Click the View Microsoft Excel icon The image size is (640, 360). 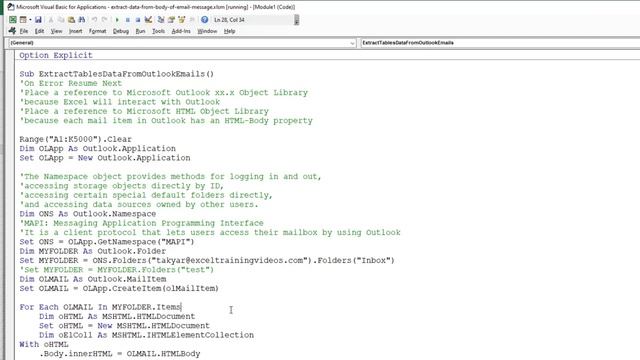point(13,20)
